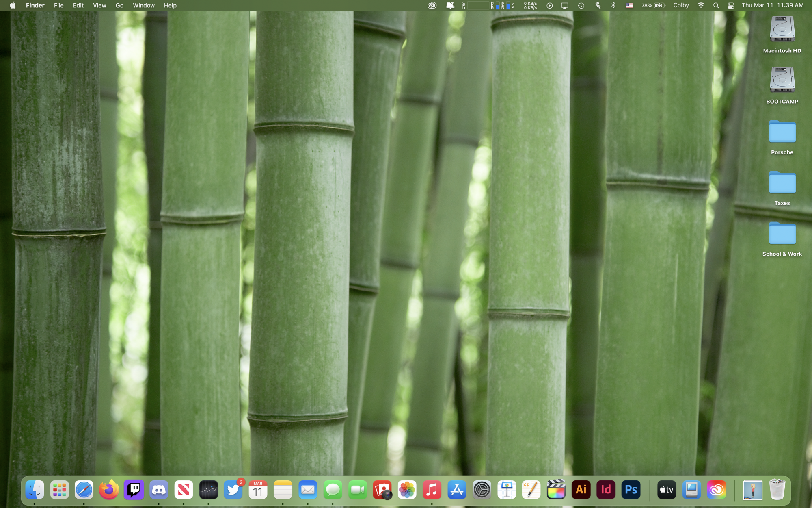Open the US flag input menu
812x508 pixels.
(x=629, y=5)
